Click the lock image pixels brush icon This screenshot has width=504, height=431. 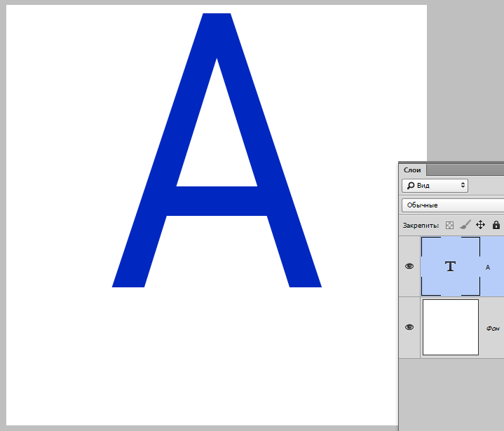465,225
